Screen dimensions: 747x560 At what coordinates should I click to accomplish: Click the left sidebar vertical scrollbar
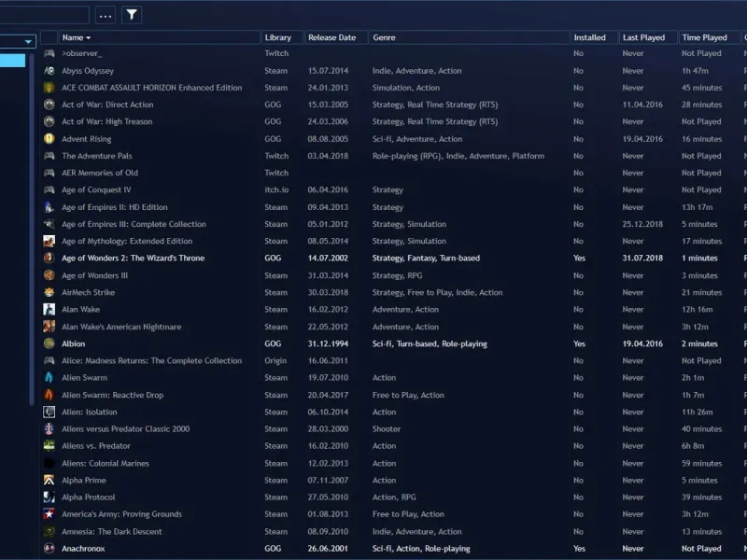point(32,229)
